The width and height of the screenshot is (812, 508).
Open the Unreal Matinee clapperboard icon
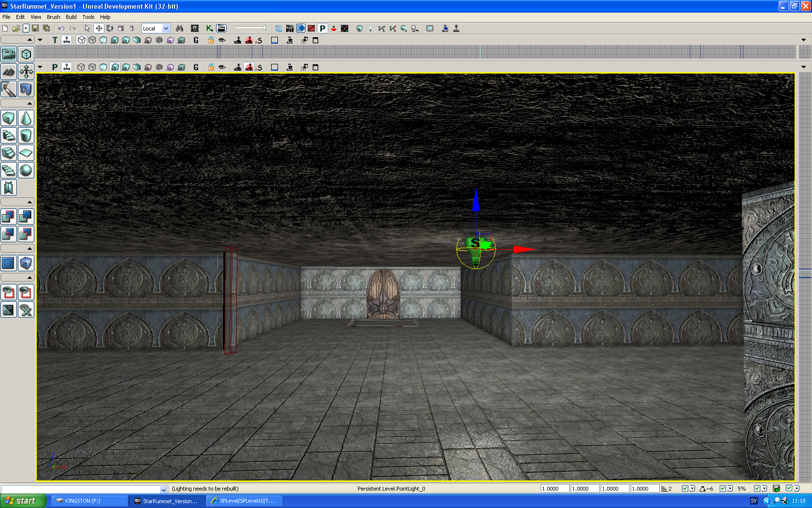pyautogui.click(x=221, y=29)
